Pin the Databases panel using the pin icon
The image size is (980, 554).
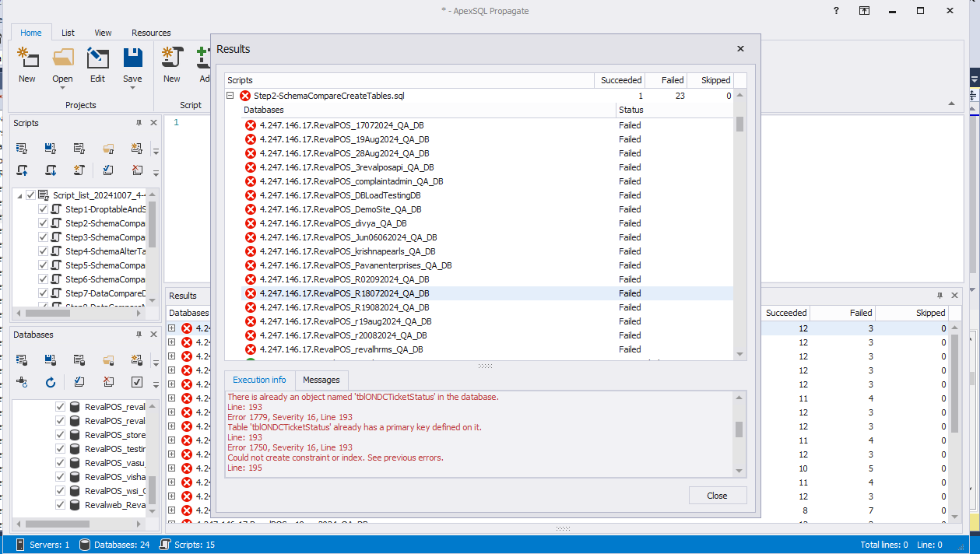139,335
